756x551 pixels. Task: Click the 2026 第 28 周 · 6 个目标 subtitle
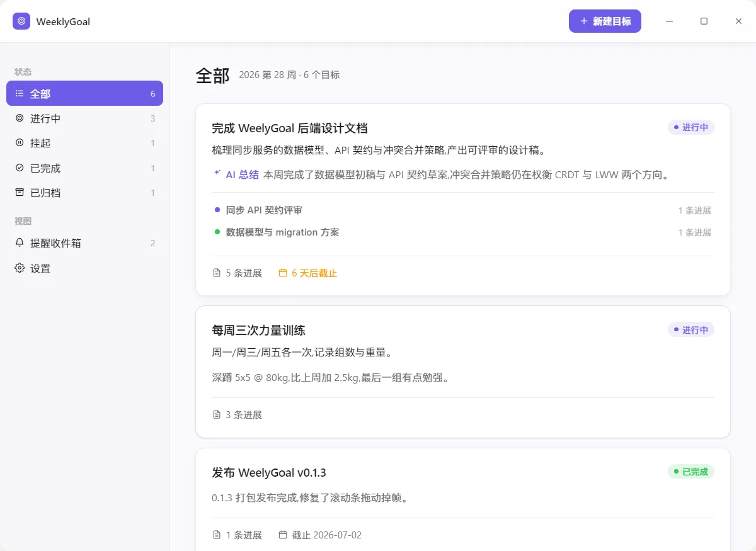pyautogui.click(x=289, y=75)
